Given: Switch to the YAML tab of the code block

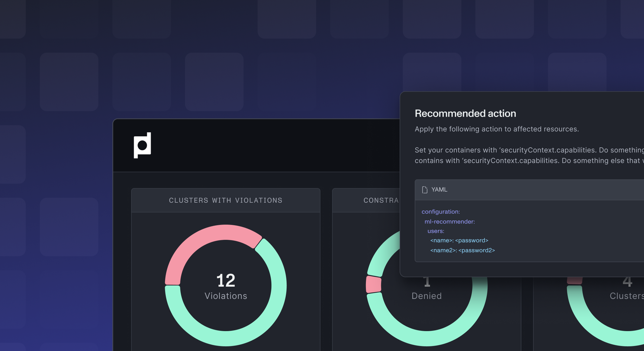Looking at the screenshot, I should [439, 190].
